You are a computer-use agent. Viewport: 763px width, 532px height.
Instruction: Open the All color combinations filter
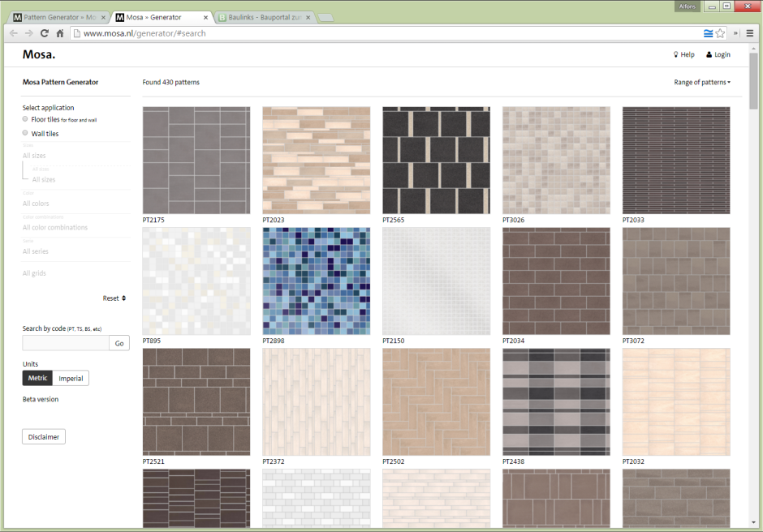(x=55, y=227)
